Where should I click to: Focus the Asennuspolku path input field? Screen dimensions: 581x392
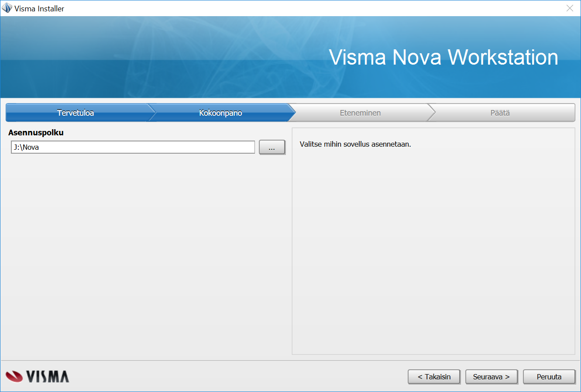(133, 148)
